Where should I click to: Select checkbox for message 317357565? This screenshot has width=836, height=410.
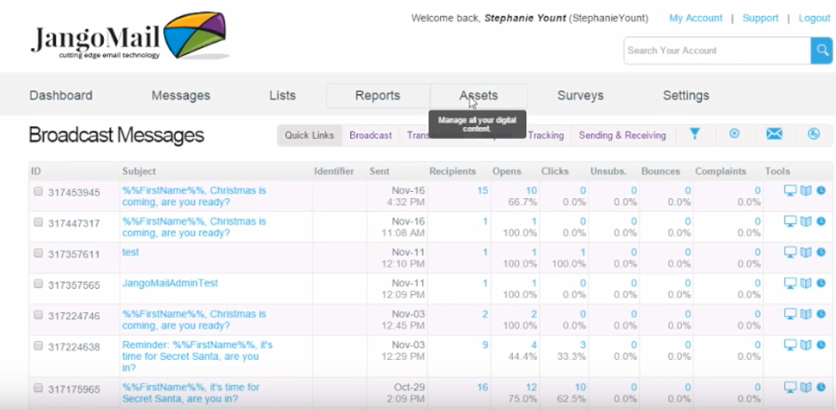tap(38, 284)
